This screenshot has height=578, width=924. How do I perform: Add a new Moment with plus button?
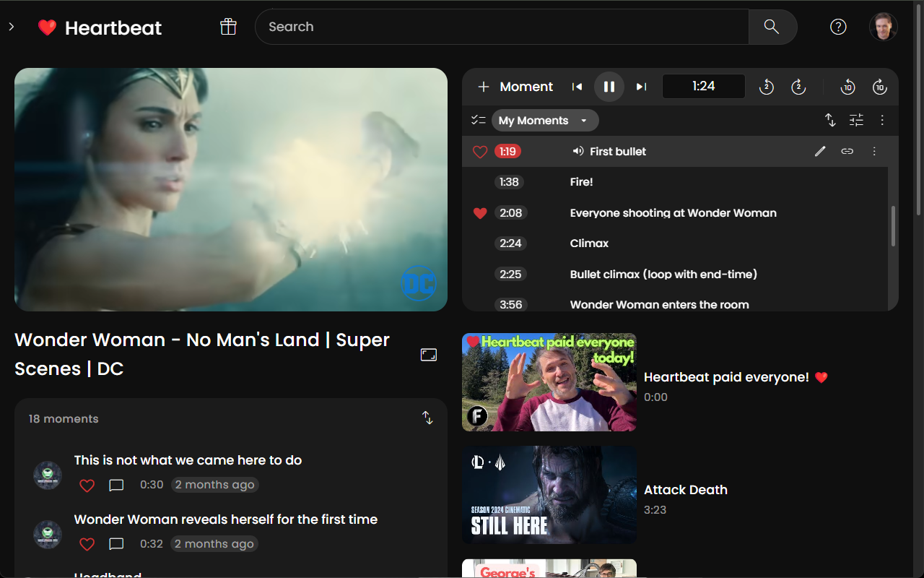(515, 87)
